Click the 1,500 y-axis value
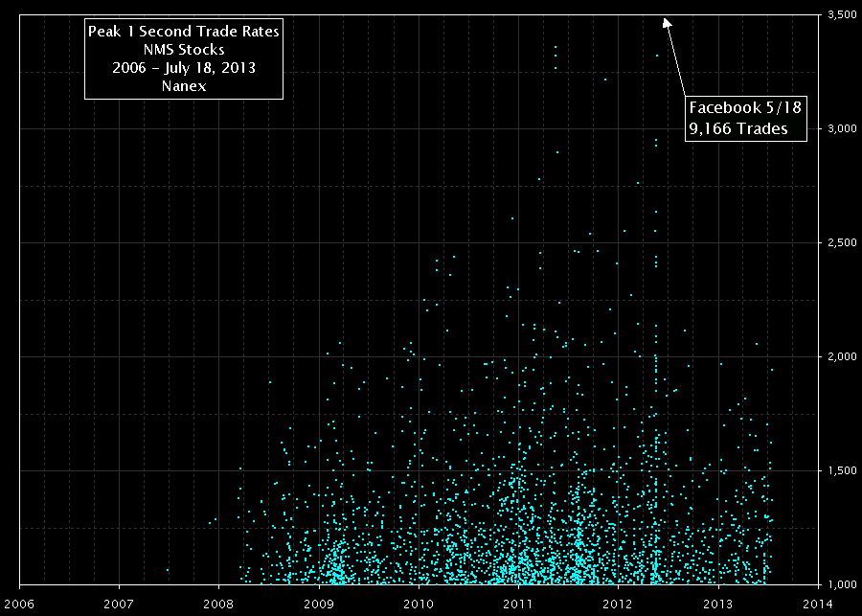 coord(842,470)
